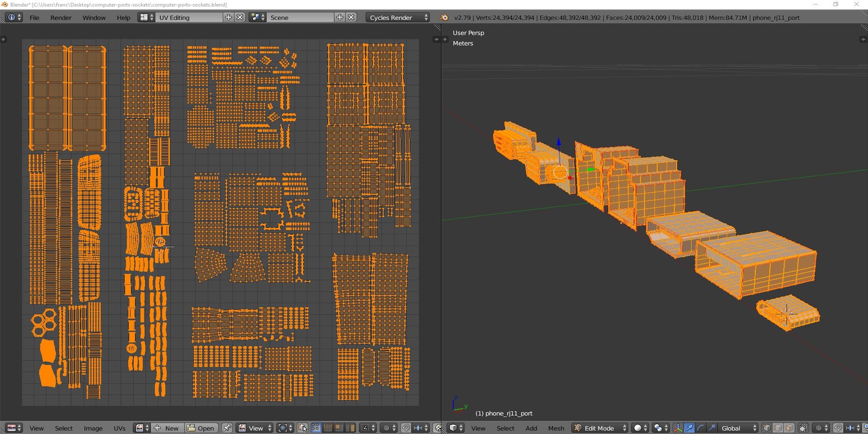The height and width of the screenshot is (434, 868).
Task: Open the viewport shading selector
Action: [641, 428]
